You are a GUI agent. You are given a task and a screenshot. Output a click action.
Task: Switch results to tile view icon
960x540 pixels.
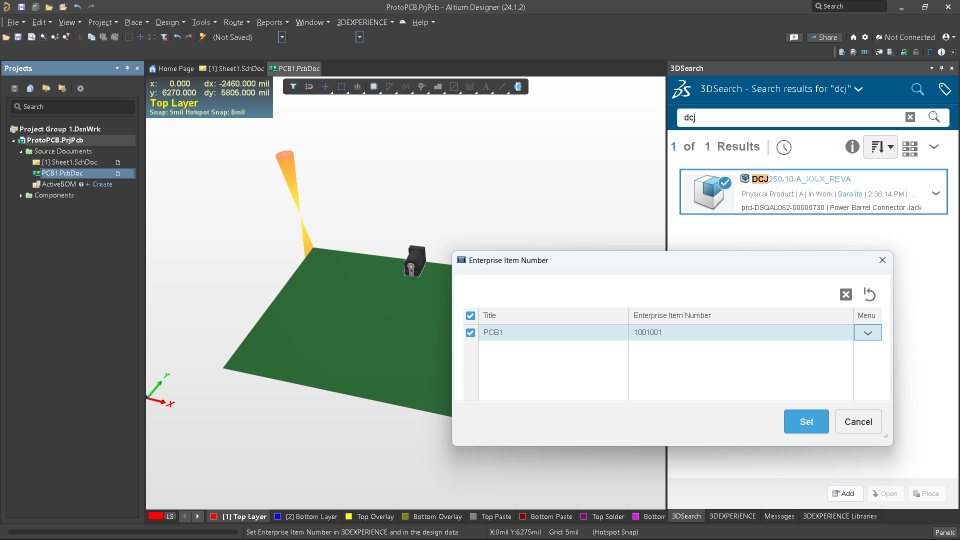pyautogui.click(x=910, y=148)
